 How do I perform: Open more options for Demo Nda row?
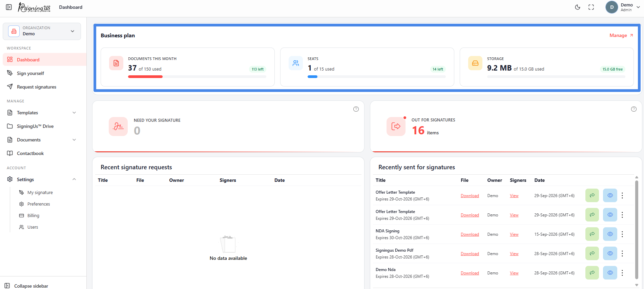tap(622, 273)
